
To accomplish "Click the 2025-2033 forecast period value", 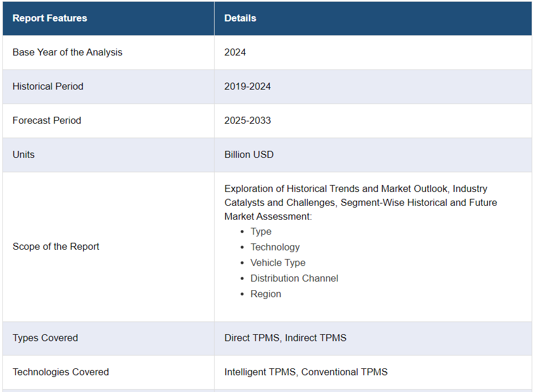I will [x=248, y=120].
